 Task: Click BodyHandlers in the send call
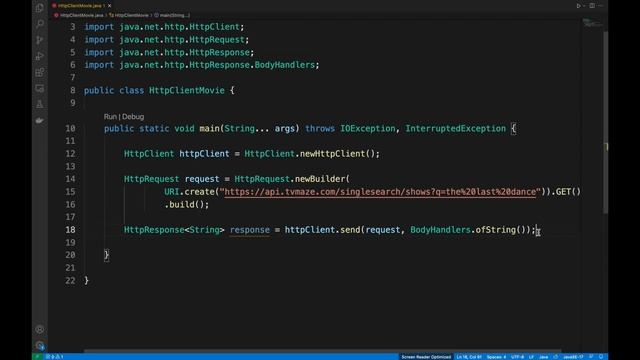[440, 230]
